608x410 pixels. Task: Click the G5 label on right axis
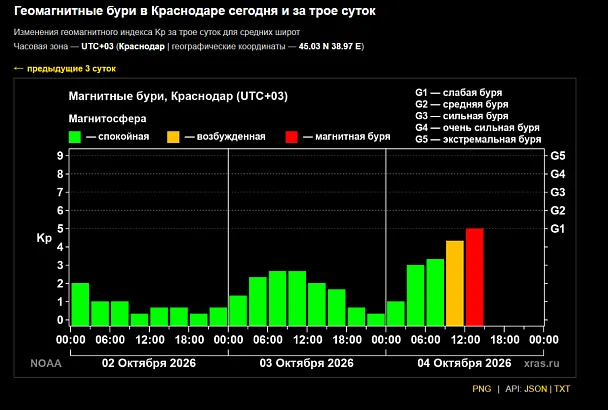pos(558,156)
